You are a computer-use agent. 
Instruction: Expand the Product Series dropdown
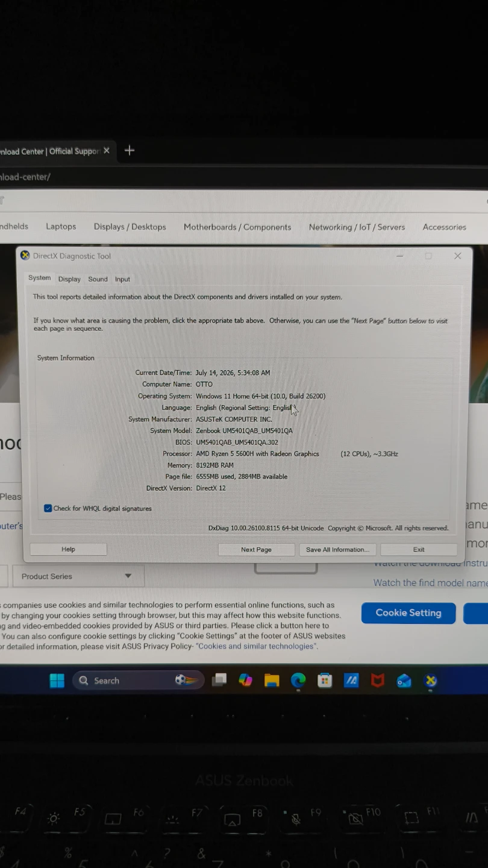pos(78,576)
